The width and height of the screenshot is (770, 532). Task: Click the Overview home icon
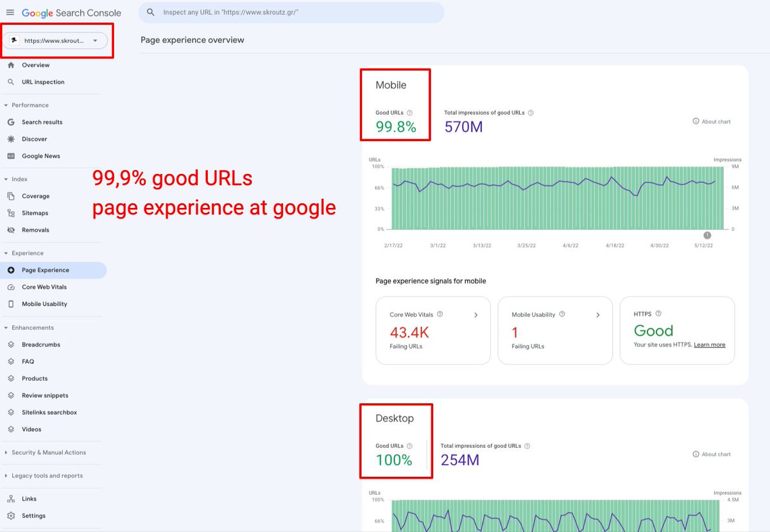coord(11,65)
